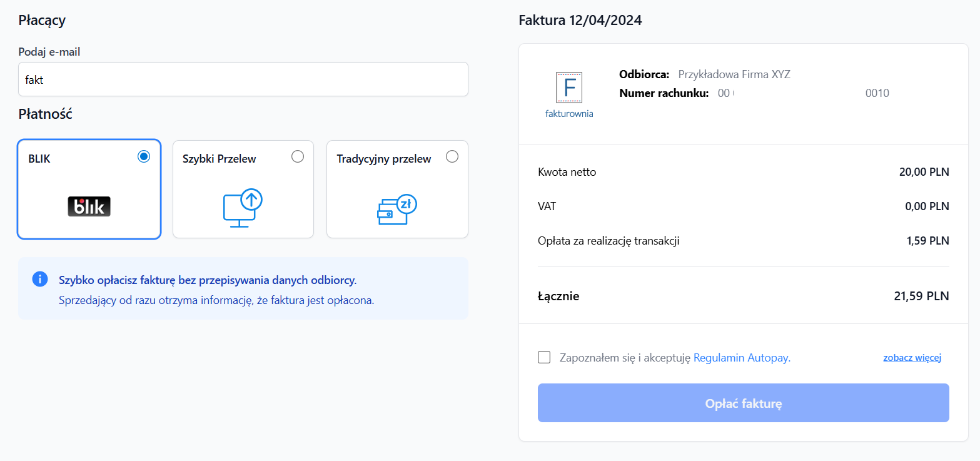
Task: Focus the Podaj e-mail input field
Action: point(243,79)
